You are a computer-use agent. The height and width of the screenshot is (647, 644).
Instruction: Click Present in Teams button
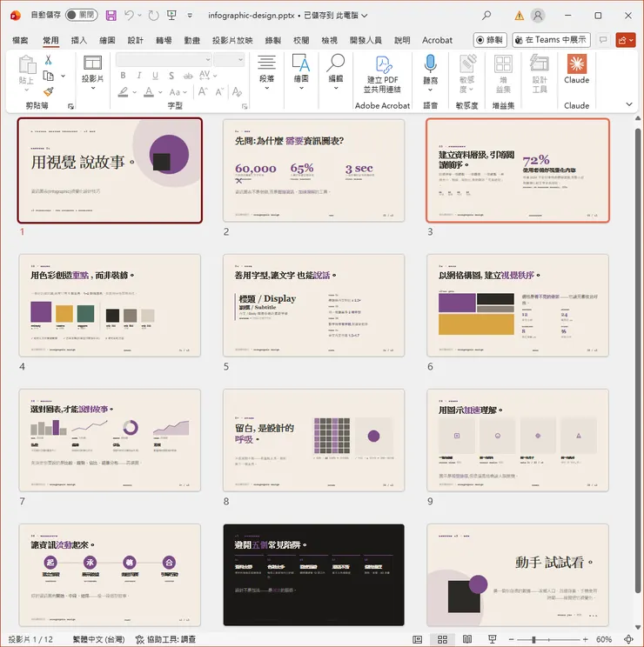552,40
